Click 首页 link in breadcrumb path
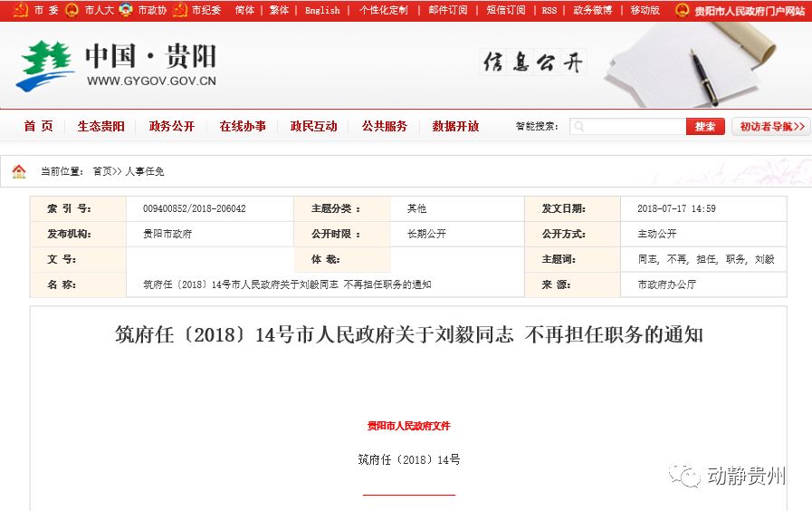Image resolution: width=812 pixels, height=511 pixels. coord(103,171)
